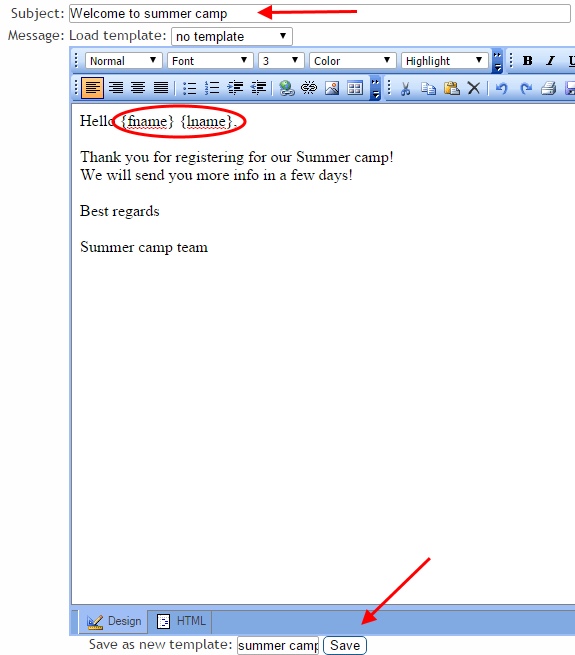Cut selection with the scissors icon
The width and height of the screenshot is (575, 655).
point(405,88)
